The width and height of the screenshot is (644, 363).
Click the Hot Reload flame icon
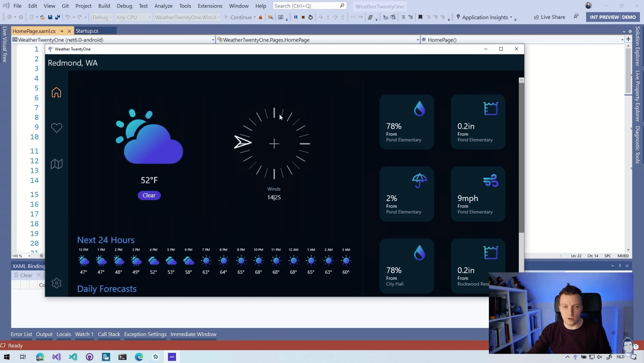pos(261,17)
